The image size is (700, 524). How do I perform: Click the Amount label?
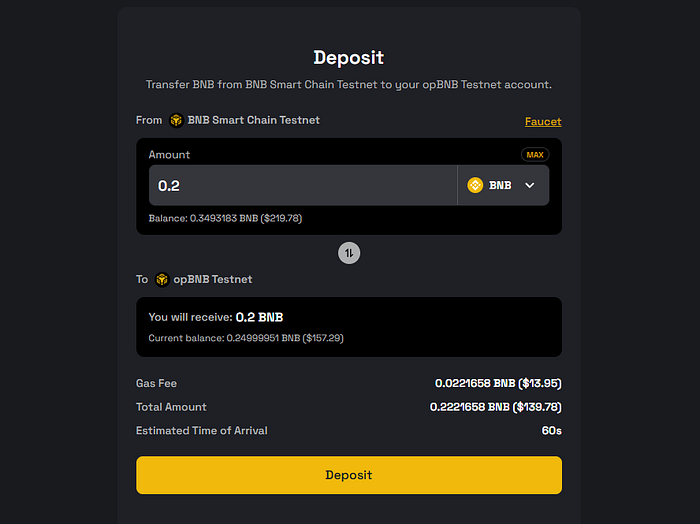[169, 154]
